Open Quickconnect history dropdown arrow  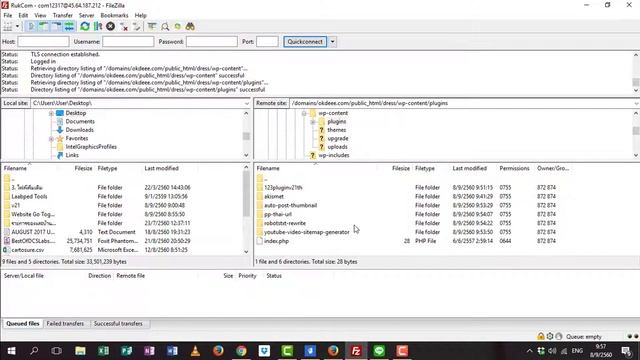pyautogui.click(x=333, y=42)
